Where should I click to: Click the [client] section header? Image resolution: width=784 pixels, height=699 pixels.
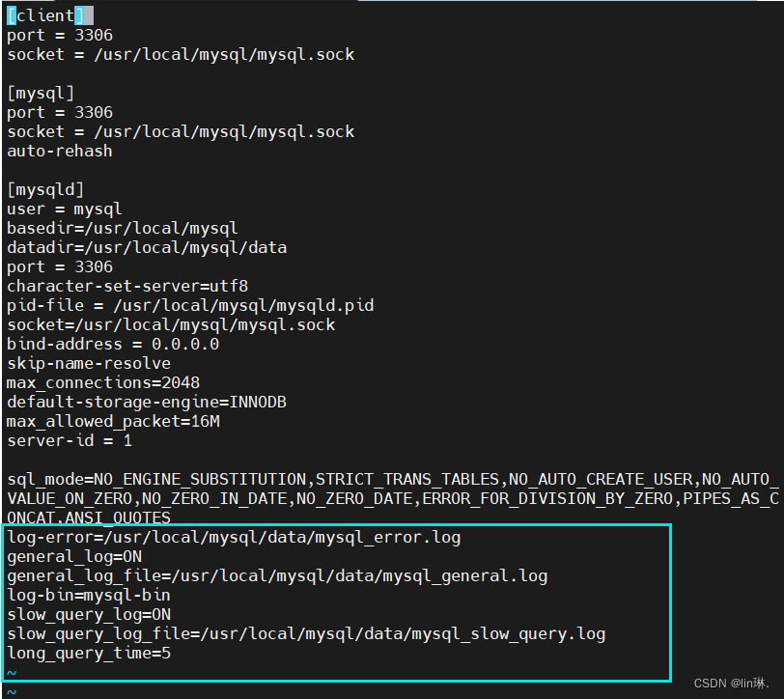50,15
